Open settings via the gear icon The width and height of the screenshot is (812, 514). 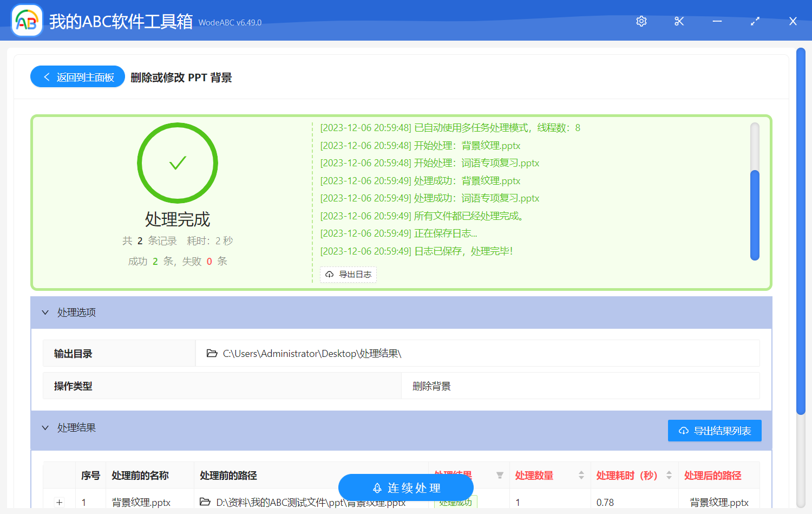[x=641, y=21]
